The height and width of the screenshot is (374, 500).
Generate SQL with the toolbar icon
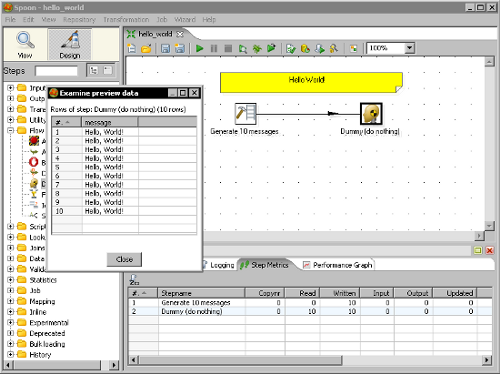pos(319,49)
